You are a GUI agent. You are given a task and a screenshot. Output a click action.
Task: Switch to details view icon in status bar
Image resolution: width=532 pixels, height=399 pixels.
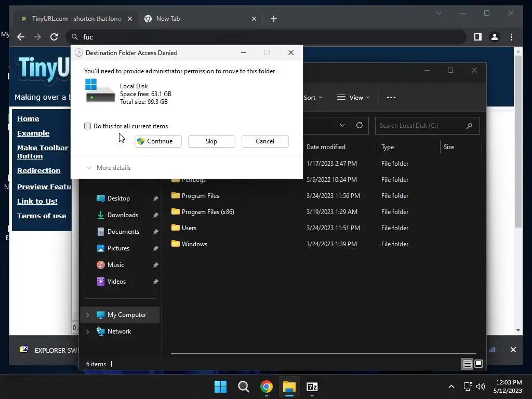[467, 364]
